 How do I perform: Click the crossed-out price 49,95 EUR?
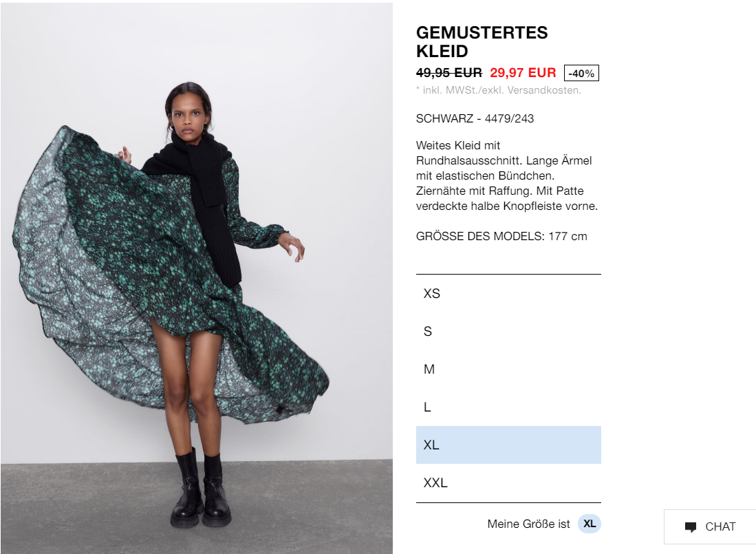(x=449, y=73)
